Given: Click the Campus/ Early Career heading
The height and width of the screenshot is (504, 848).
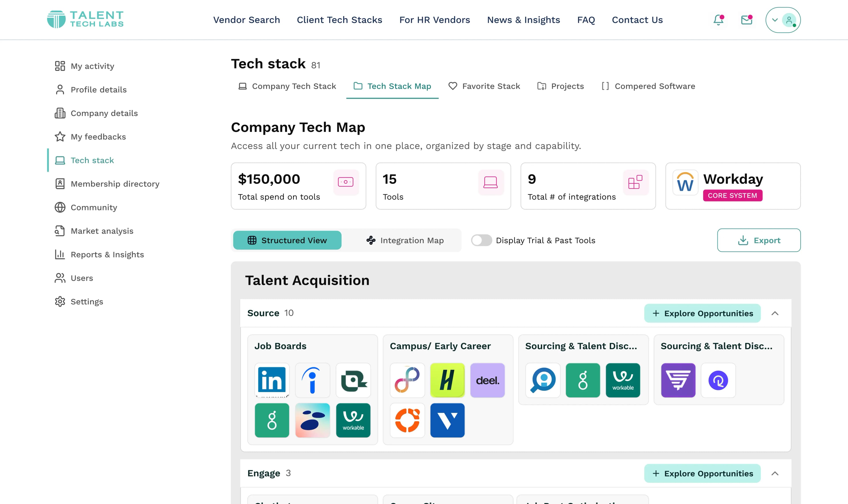Looking at the screenshot, I should click(440, 346).
